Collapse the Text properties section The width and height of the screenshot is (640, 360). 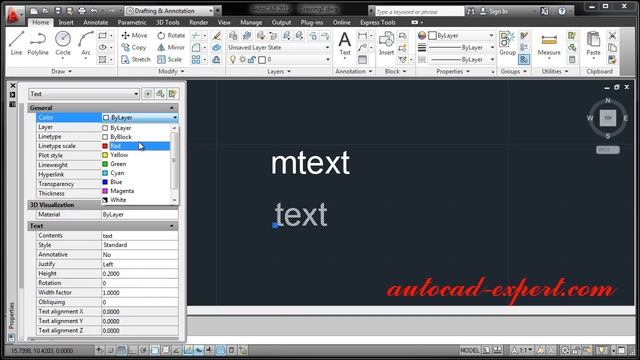coord(172,226)
